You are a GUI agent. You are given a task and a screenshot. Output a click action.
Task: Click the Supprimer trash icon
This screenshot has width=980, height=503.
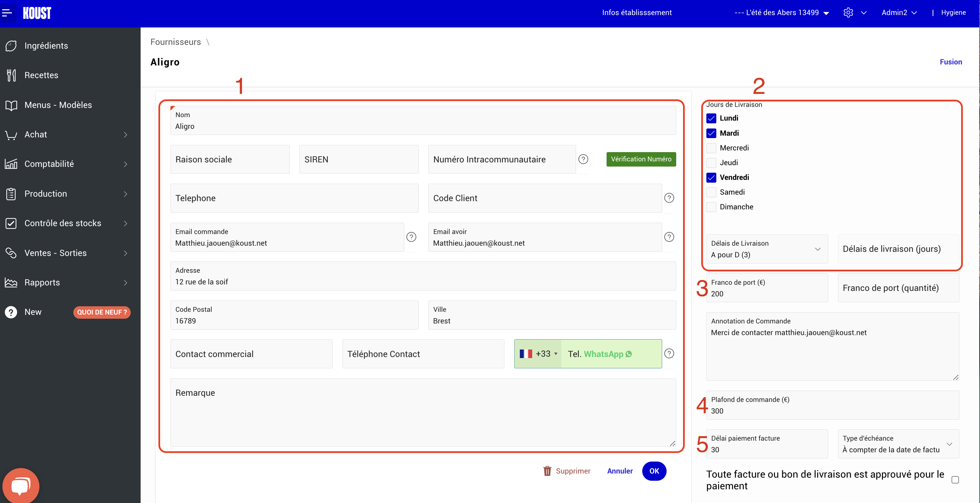pos(547,471)
